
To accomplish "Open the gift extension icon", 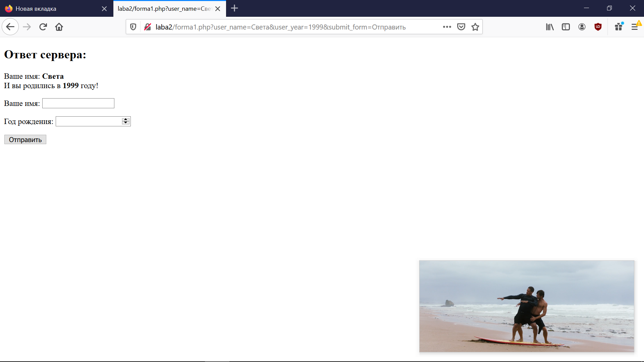I will click(x=619, y=27).
